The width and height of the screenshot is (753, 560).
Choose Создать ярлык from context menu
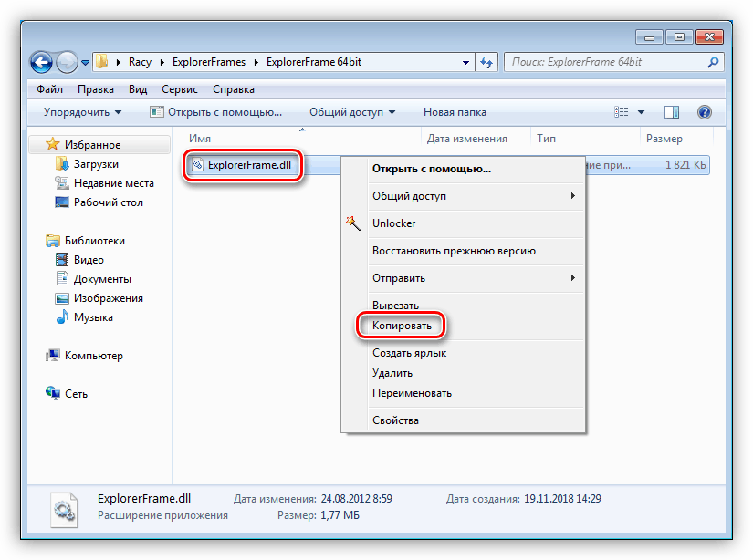tap(464, 353)
